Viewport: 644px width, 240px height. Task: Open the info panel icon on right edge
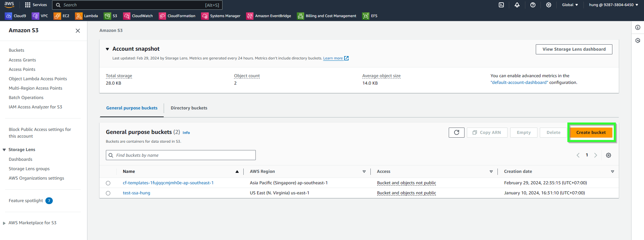pyautogui.click(x=638, y=28)
